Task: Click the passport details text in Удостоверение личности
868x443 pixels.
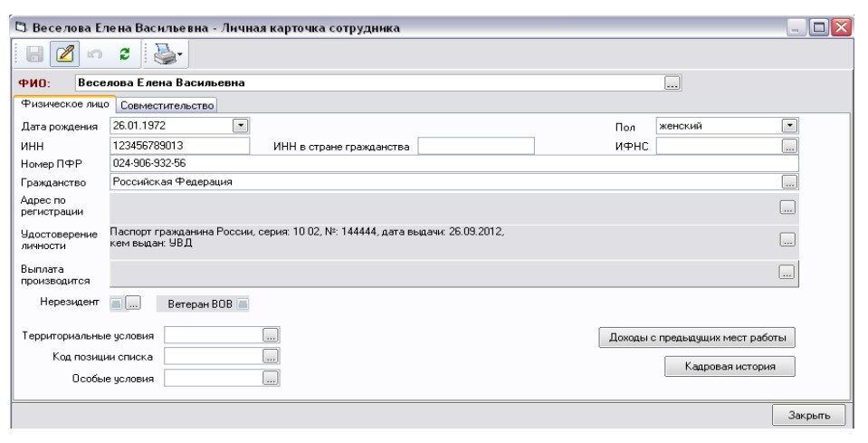Action: [x=307, y=237]
